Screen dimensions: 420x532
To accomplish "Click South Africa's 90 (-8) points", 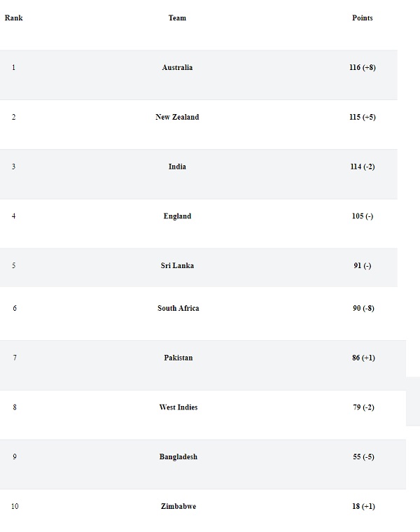I will pos(363,309).
